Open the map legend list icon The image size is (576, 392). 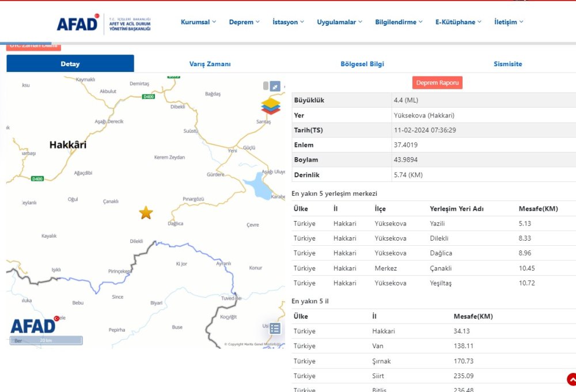click(275, 328)
